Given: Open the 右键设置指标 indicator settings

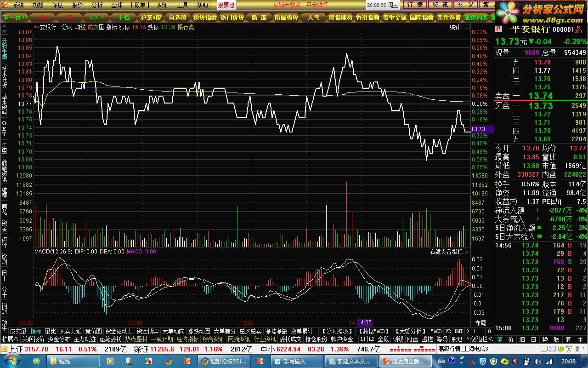Looking at the screenshot, I should click(446, 252).
